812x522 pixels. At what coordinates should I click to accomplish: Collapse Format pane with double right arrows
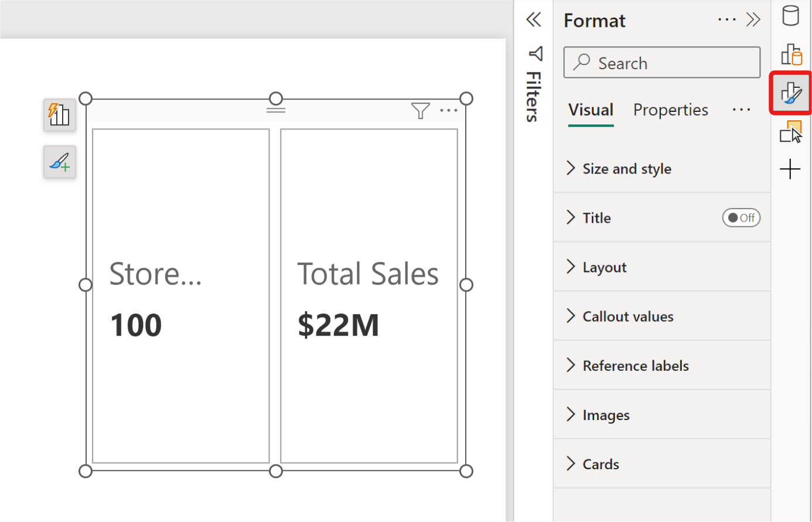click(x=753, y=20)
